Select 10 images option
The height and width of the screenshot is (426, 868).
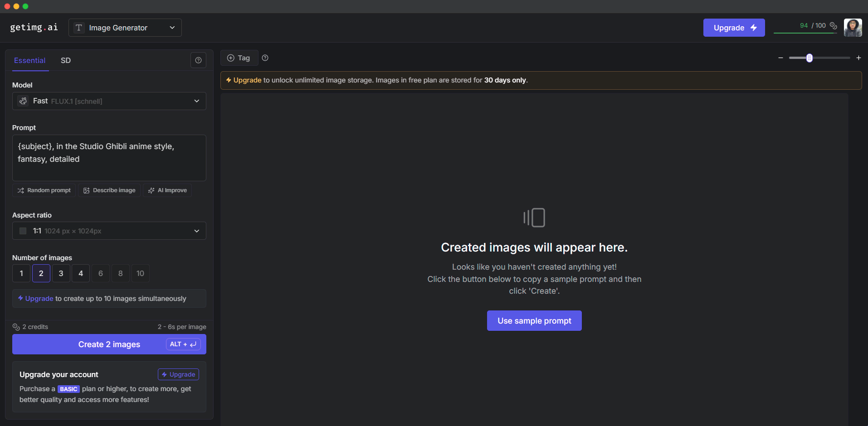pos(140,273)
